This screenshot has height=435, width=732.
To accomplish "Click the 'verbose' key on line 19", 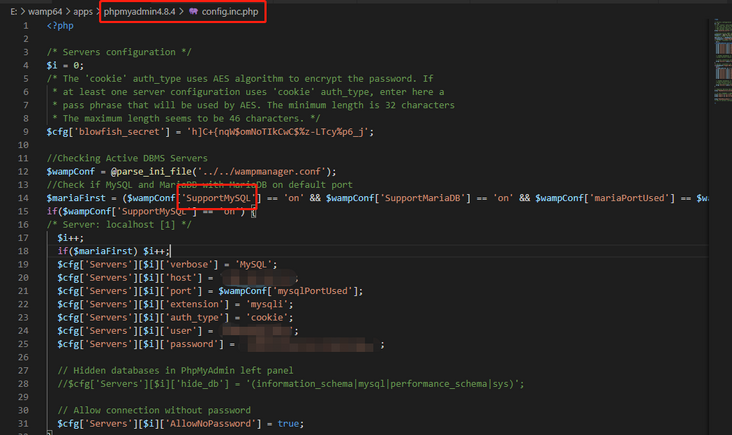I will [189, 265].
